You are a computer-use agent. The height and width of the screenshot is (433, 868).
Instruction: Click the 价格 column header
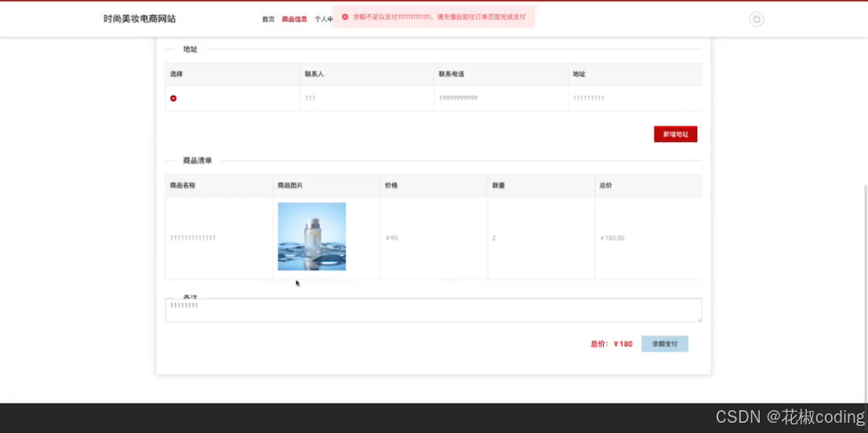390,185
